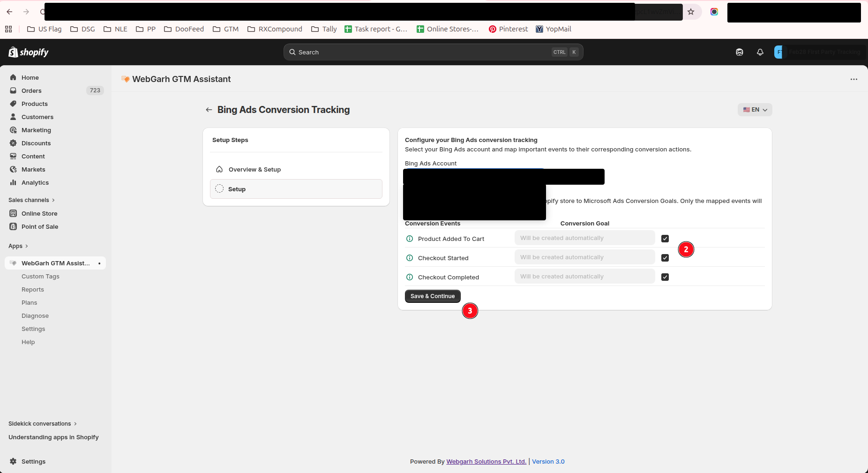Screen dimensions: 868x473
Task: Open the store account menu
Action: [x=818, y=52]
